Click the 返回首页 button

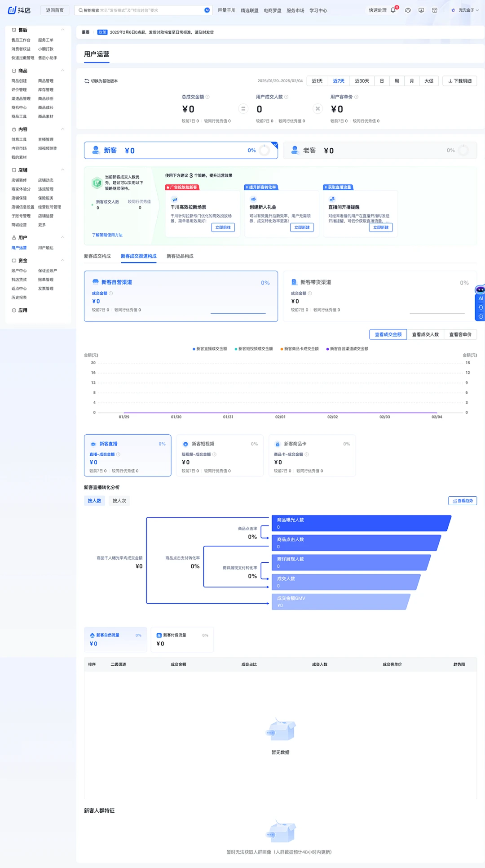click(x=55, y=10)
